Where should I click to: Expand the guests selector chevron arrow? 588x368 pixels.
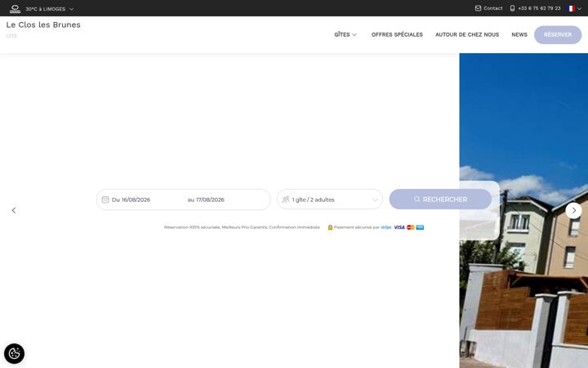pyautogui.click(x=375, y=200)
